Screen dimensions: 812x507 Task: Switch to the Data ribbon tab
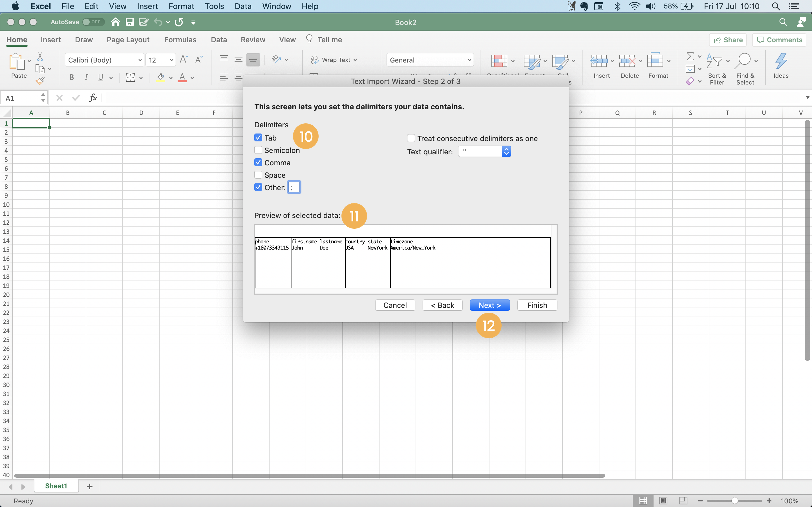click(219, 39)
